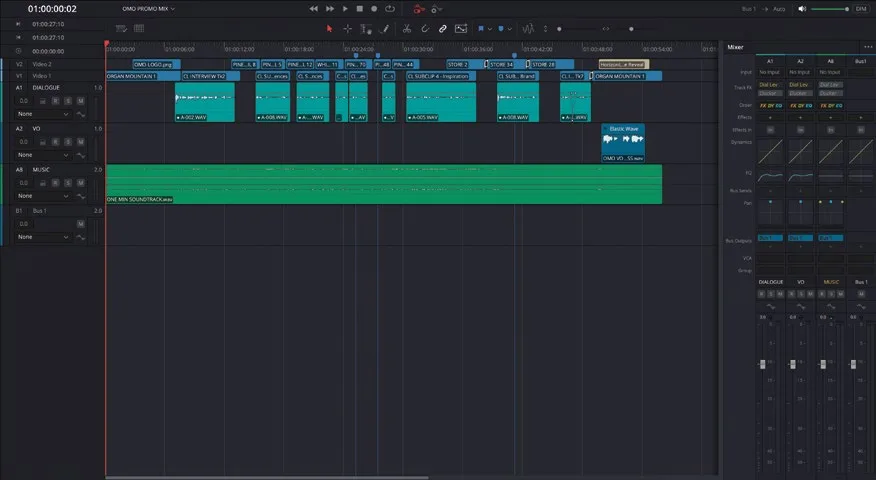Open DIALOGUE track automation None dropdown
This screenshot has height=480, width=876.
coord(43,114)
